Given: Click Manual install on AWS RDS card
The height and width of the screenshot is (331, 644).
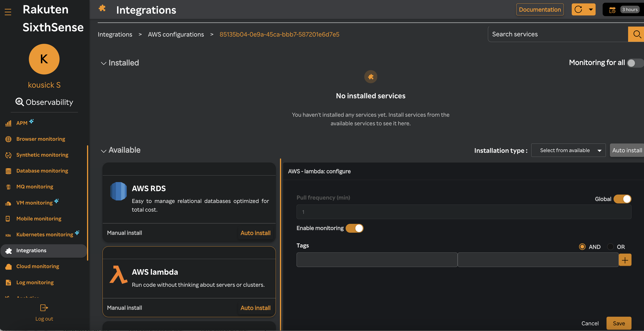Looking at the screenshot, I should [124, 233].
